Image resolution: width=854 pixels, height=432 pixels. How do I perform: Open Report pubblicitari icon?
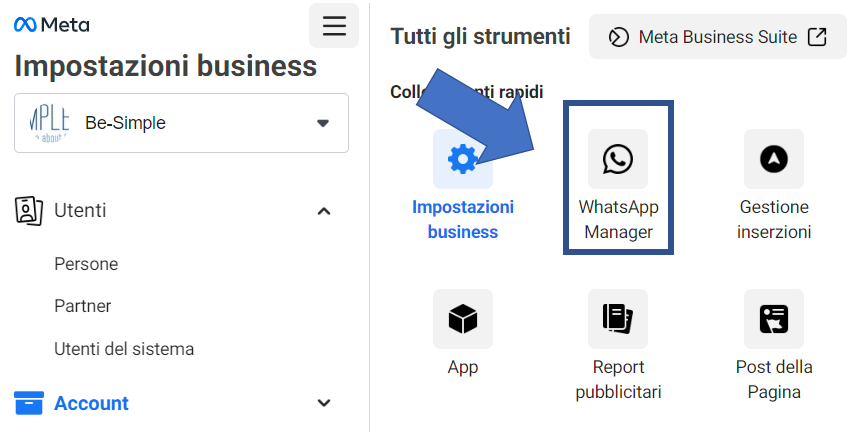[618, 319]
